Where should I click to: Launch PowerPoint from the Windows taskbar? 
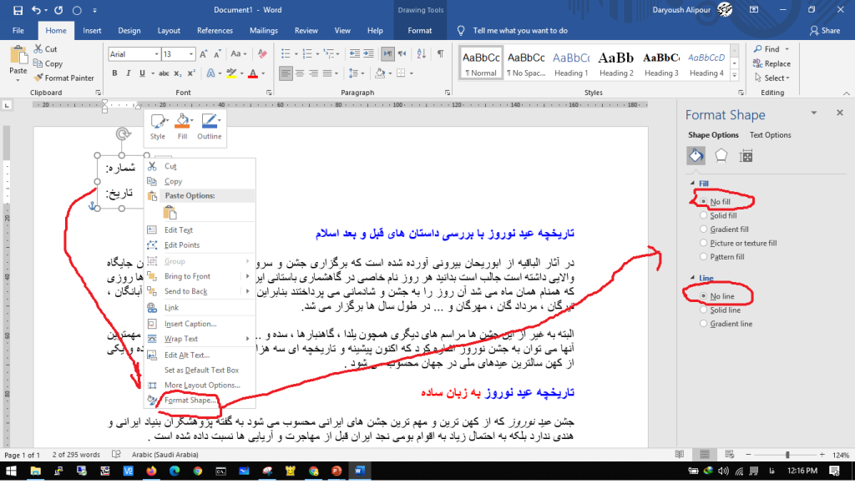336,471
